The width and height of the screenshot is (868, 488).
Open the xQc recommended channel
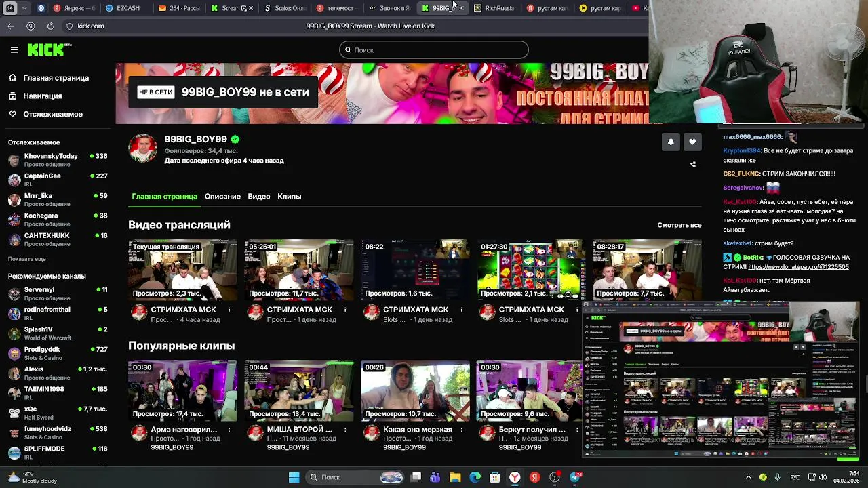pos(58,413)
